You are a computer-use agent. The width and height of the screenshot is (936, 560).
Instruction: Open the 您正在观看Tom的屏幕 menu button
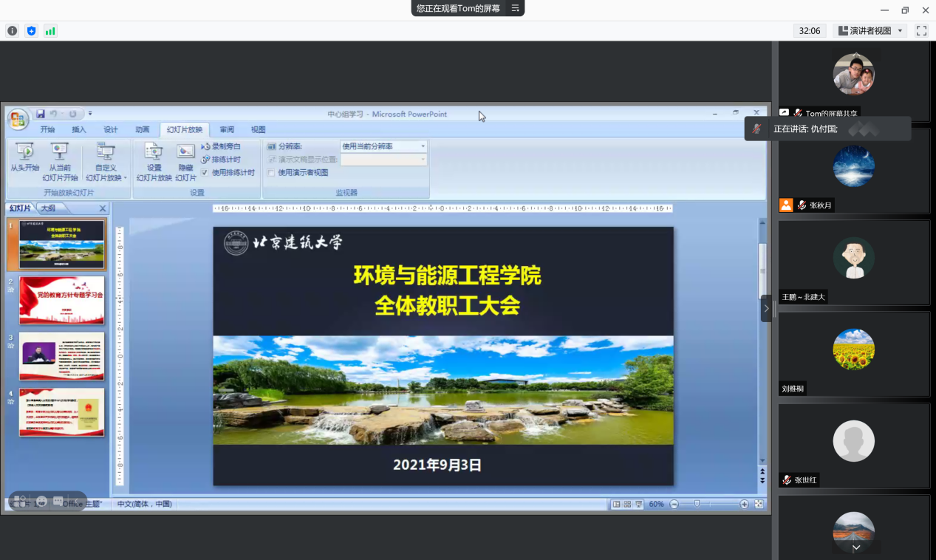click(x=515, y=8)
